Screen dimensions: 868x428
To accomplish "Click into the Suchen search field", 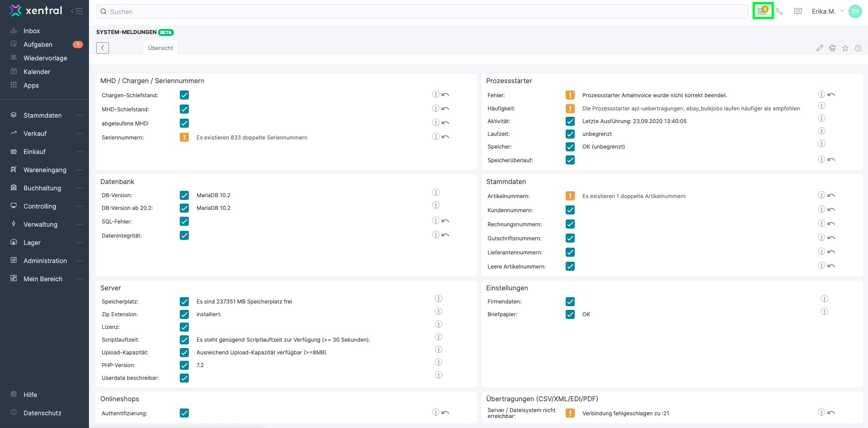I will (422, 12).
